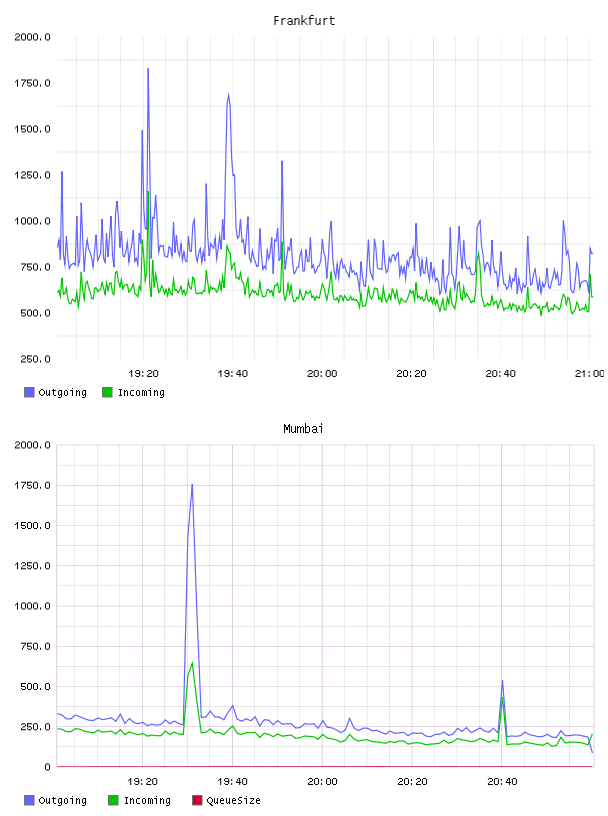Click the 250.0 axis label on Frankfurt chart
Image resolution: width=608 pixels, height=816 pixels.
(x=35, y=359)
